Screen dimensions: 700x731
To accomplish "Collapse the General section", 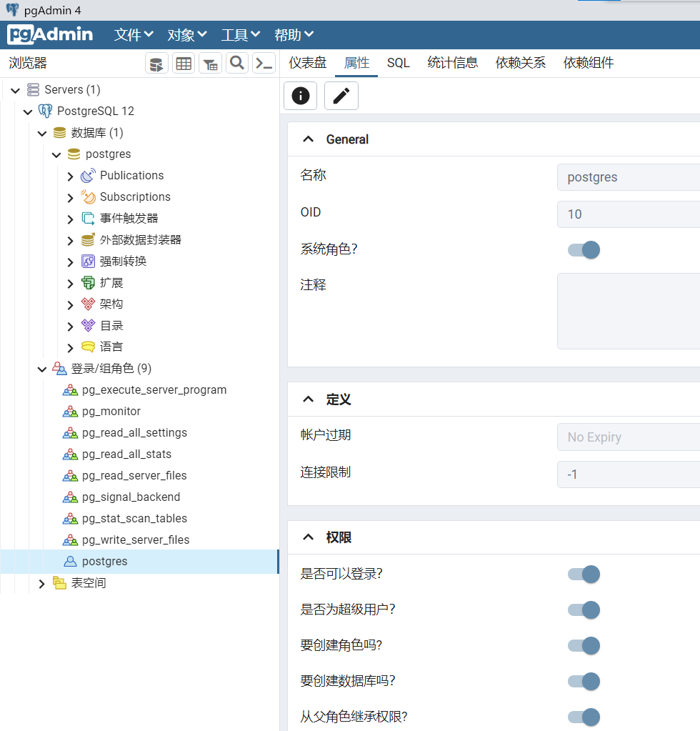I will pos(308,139).
